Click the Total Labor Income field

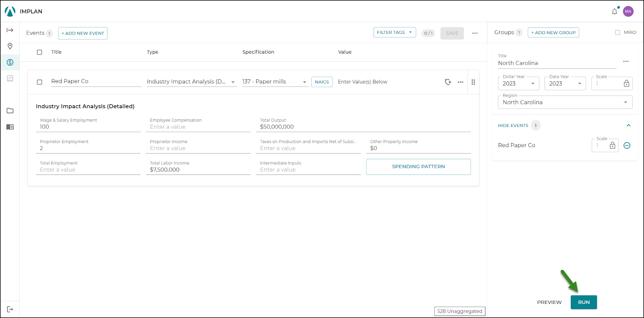tap(198, 167)
